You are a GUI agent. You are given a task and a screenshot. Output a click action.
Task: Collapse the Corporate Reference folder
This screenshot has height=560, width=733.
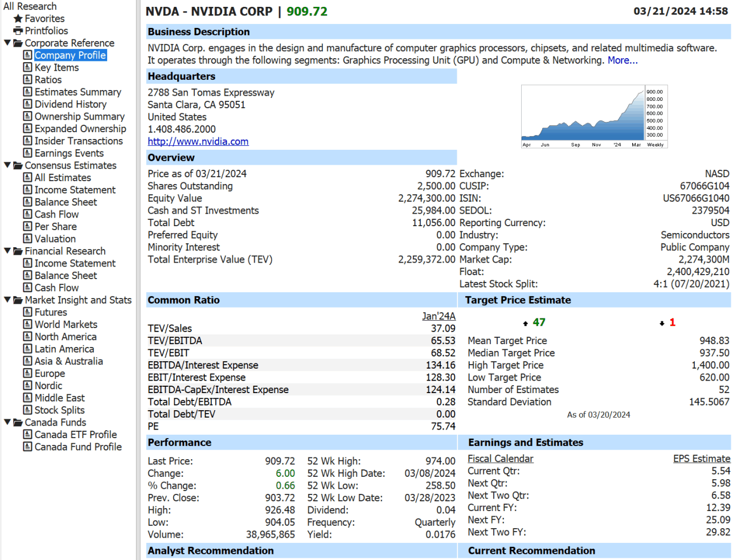point(7,43)
